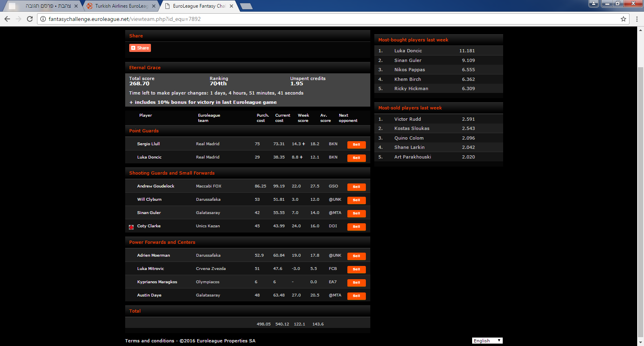Click Nikos Pappas in most-bought list
Image resolution: width=644 pixels, height=346 pixels.
(410, 70)
